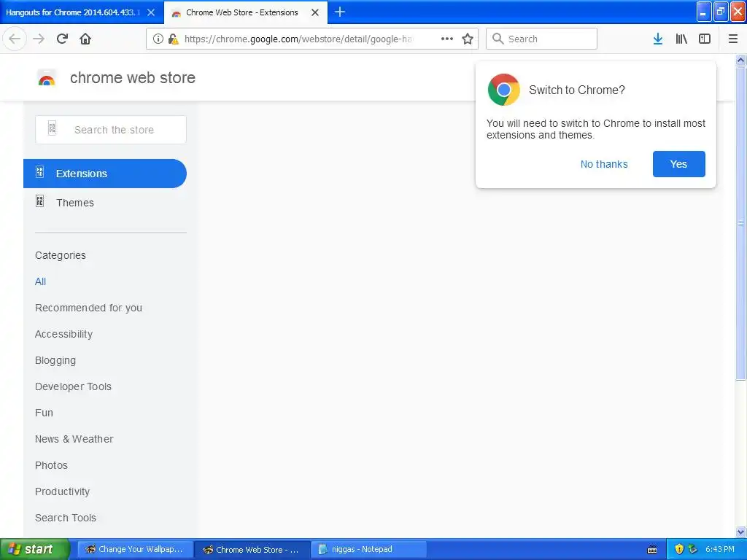Reload the current page
Image resolution: width=747 pixels, height=560 pixels.
62,39
